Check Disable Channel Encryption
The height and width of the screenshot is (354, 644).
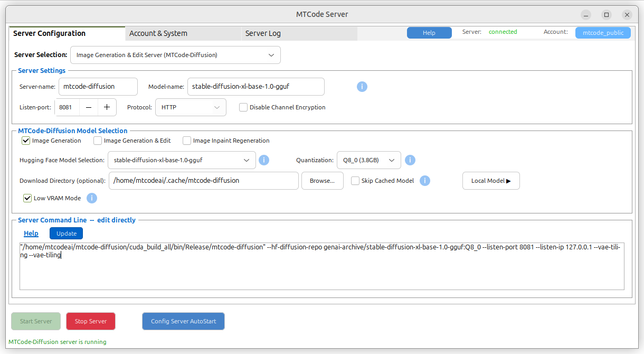point(243,107)
